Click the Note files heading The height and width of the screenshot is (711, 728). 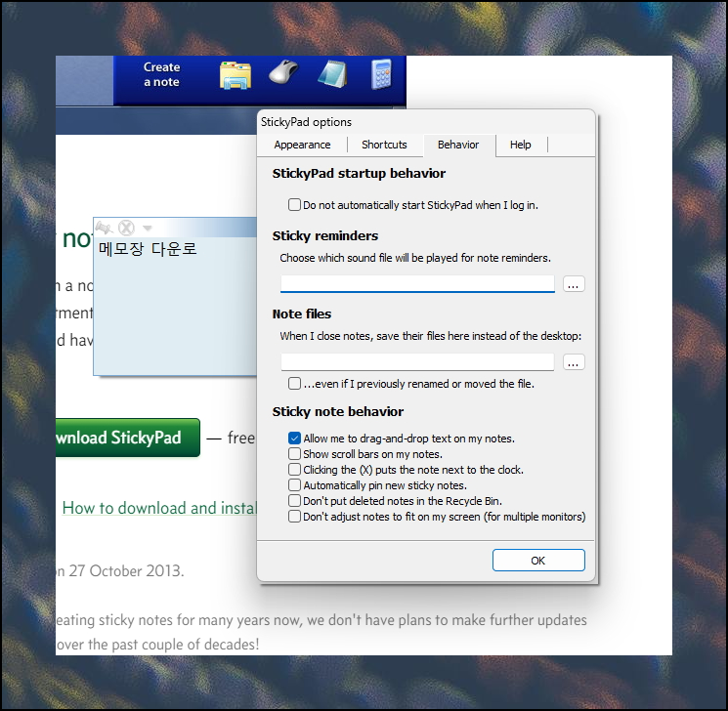pyautogui.click(x=302, y=314)
